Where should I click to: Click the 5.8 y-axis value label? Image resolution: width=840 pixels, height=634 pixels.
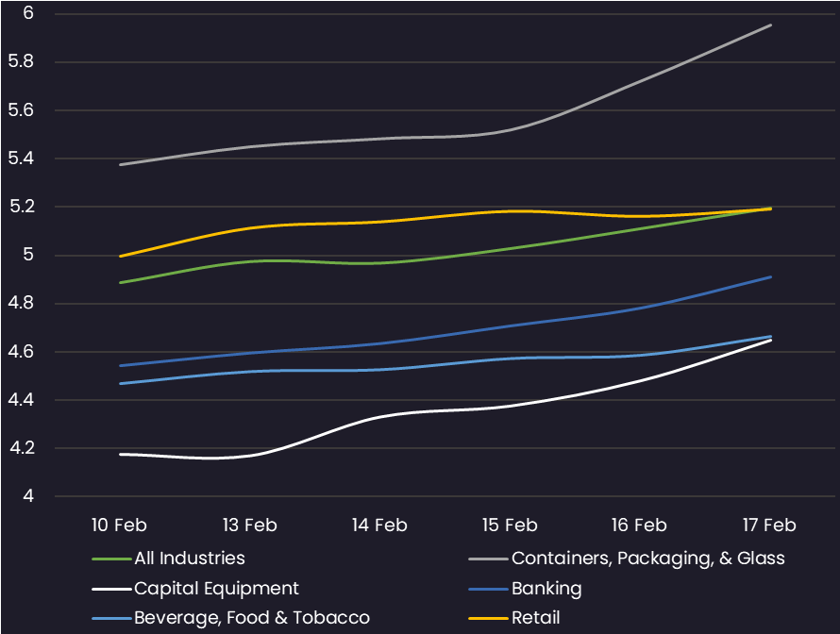click(21, 61)
